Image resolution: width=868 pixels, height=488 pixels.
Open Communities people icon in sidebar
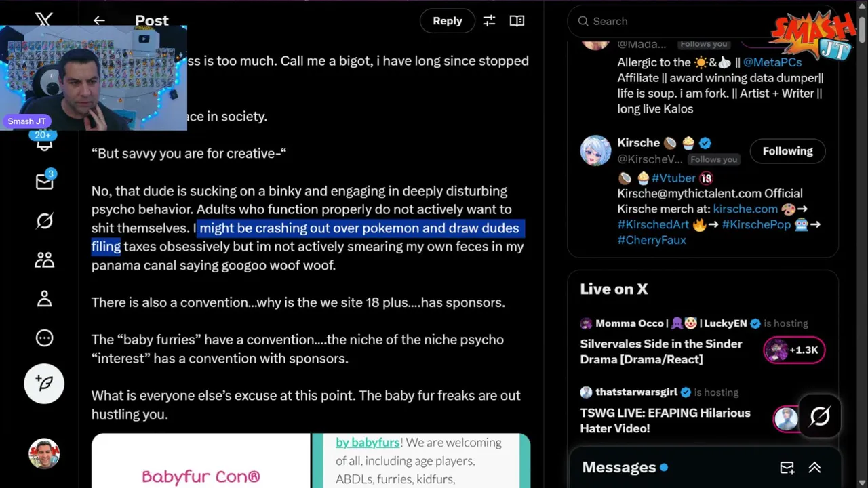[44, 260]
